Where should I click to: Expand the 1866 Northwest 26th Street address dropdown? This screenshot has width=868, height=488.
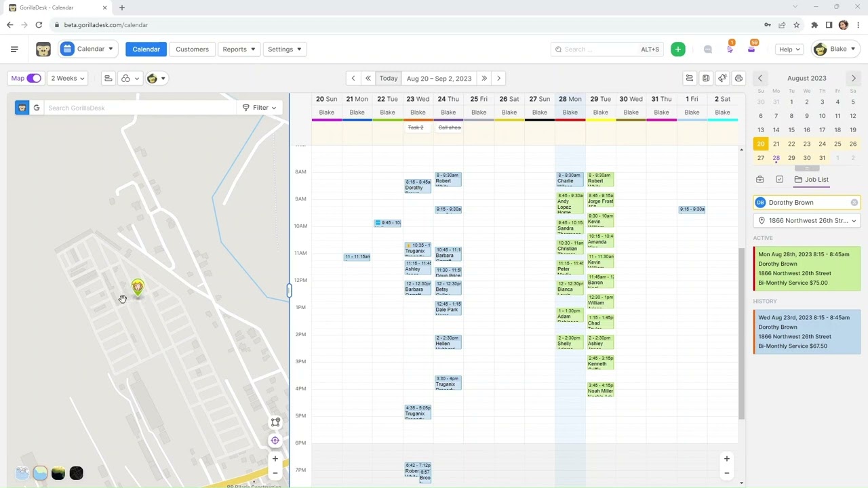pyautogui.click(x=807, y=220)
